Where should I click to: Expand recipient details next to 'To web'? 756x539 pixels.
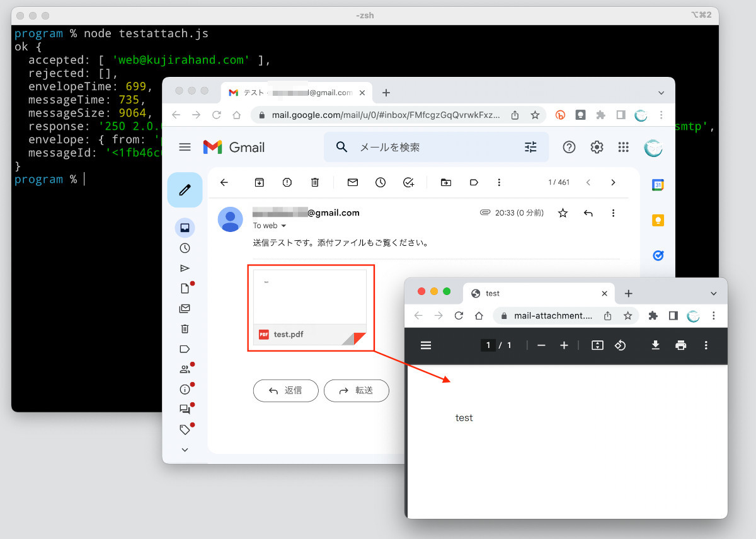pyautogui.click(x=283, y=226)
